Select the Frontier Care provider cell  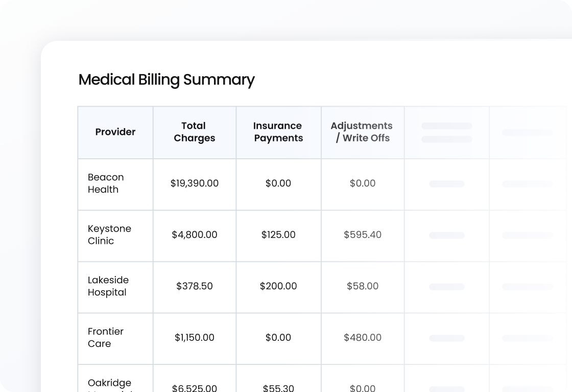pos(106,338)
